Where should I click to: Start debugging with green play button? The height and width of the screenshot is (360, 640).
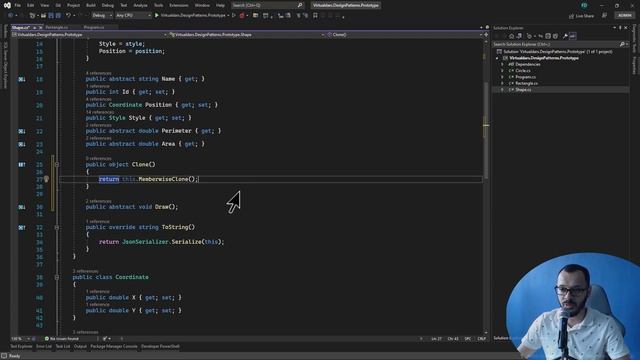pos(157,16)
